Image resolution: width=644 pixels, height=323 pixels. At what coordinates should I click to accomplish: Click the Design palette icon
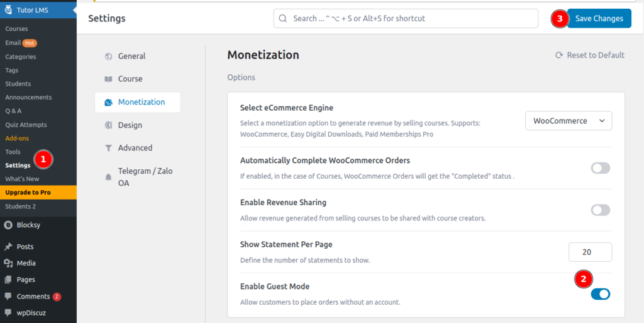click(108, 125)
